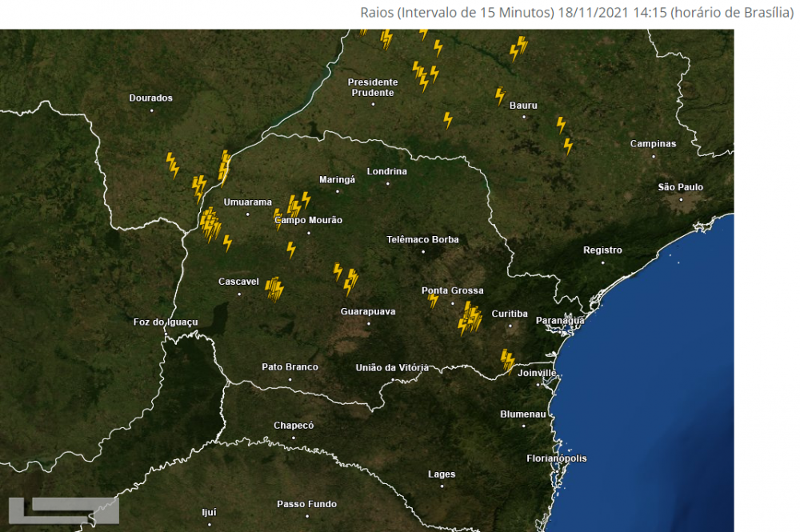Select the dense lightning cluster west of Umuarama
Image resolution: width=800 pixels, height=532 pixels.
(210, 224)
